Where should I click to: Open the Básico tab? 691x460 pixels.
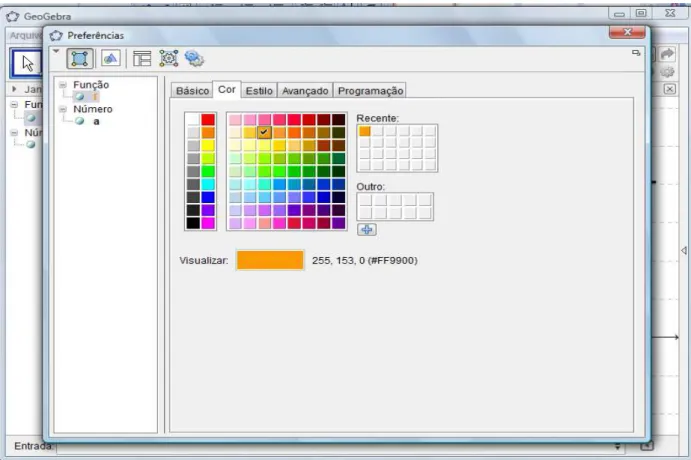192,91
